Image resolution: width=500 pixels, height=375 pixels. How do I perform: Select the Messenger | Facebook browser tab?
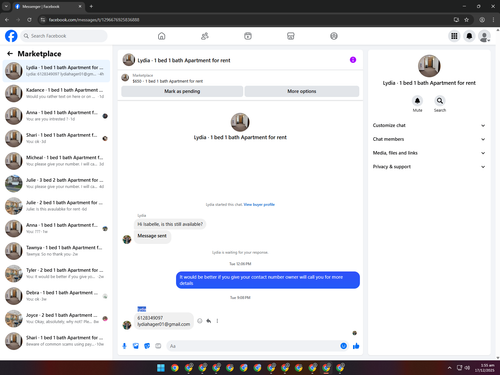[x=48, y=6]
